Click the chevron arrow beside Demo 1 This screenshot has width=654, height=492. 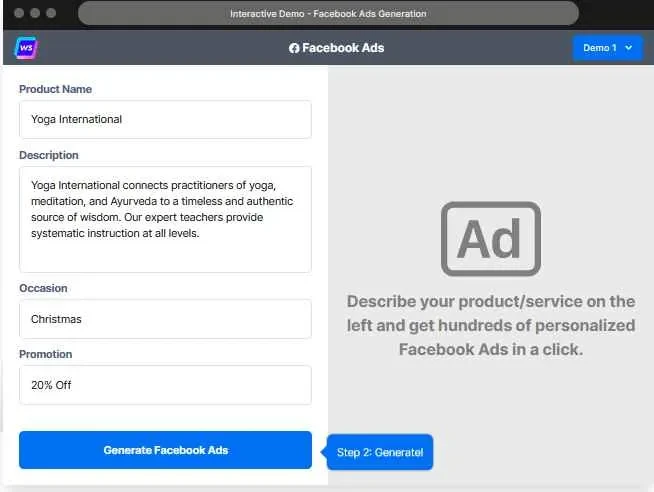click(x=629, y=48)
